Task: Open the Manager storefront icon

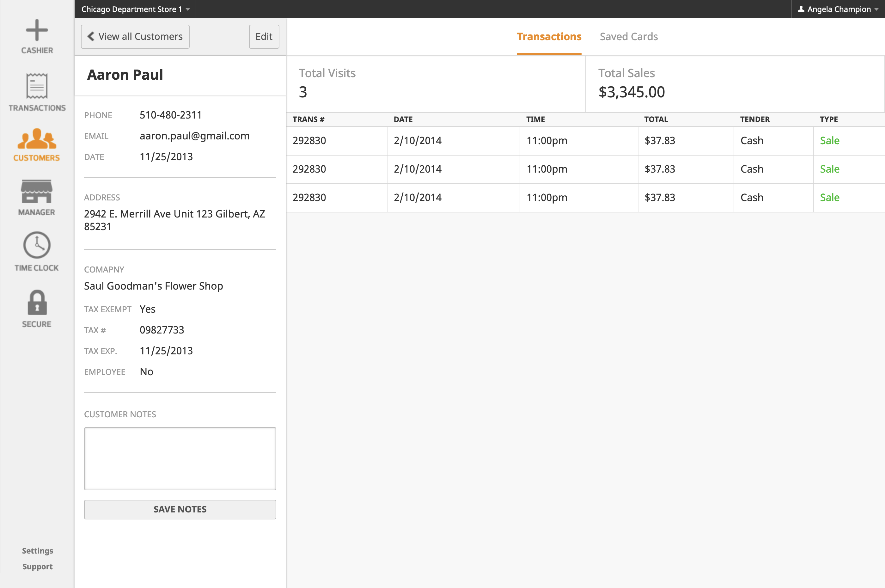Action: click(37, 191)
